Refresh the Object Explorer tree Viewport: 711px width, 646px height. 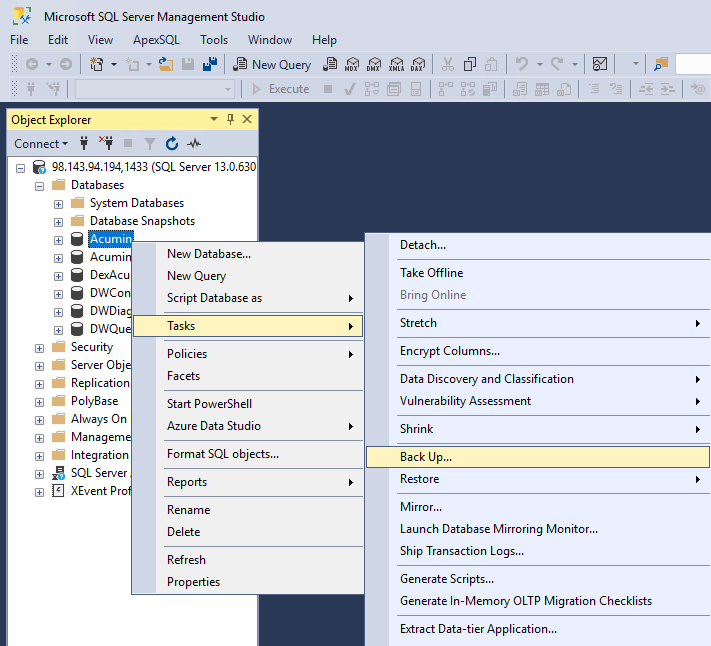point(172,144)
